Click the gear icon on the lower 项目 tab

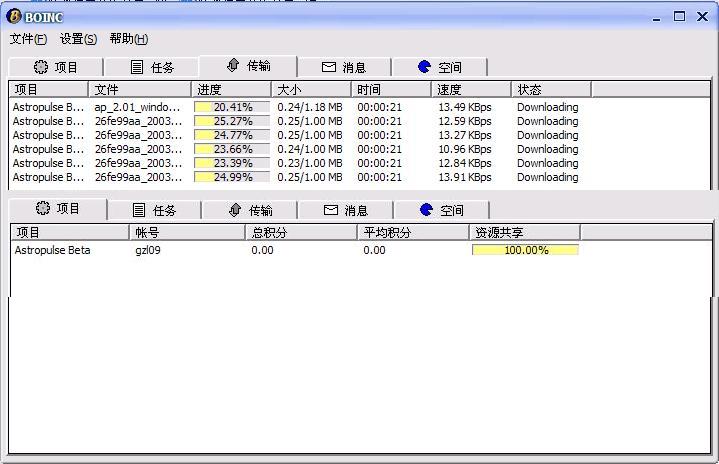coord(43,208)
